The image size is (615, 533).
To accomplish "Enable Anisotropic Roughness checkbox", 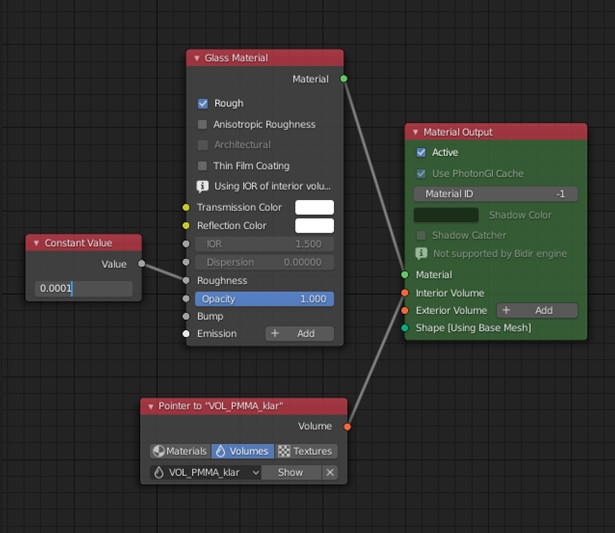I will tap(203, 124).
